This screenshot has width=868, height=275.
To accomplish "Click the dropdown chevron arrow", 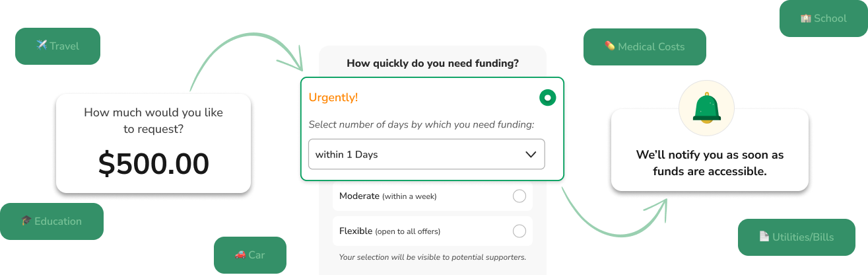I will pos(531,155).
